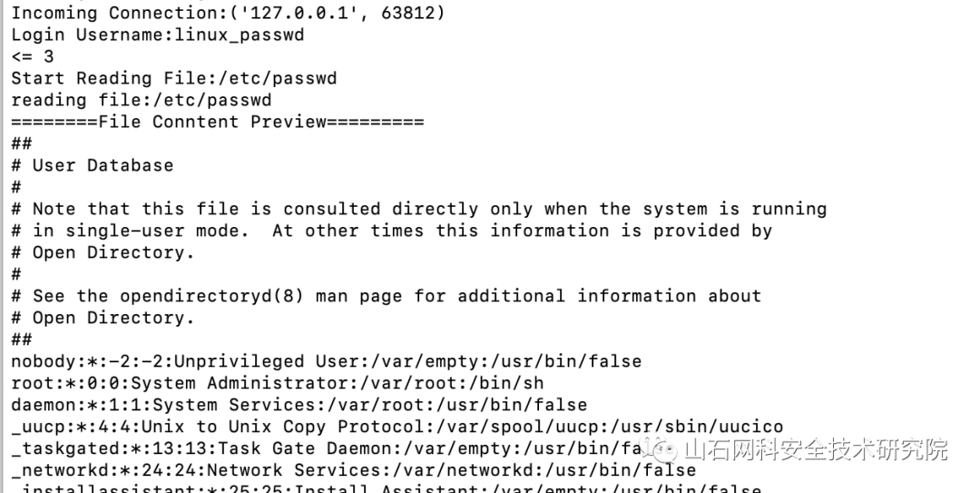The width and height of the screenshot is (980, 493).
Task: Click the '<= 3' output line
Action: click(33, 57)
